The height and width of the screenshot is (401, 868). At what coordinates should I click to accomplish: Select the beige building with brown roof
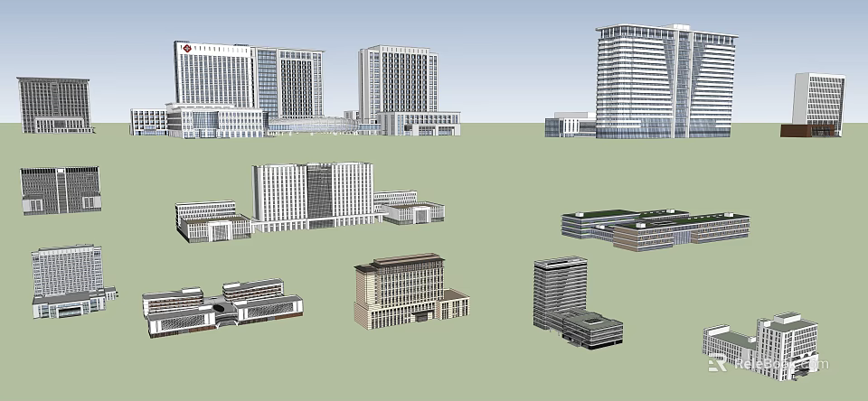coord(411,291)
